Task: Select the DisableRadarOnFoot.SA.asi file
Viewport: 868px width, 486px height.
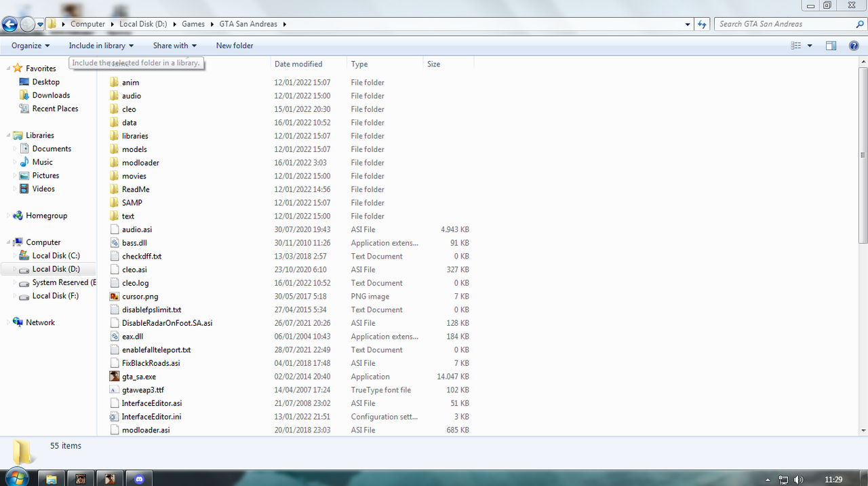Action: click(x=167, y=323)
